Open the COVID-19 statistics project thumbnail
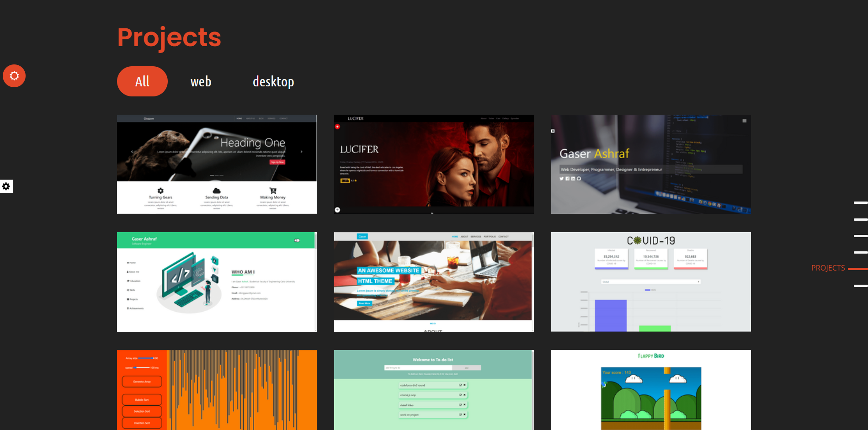 (651, 282)
